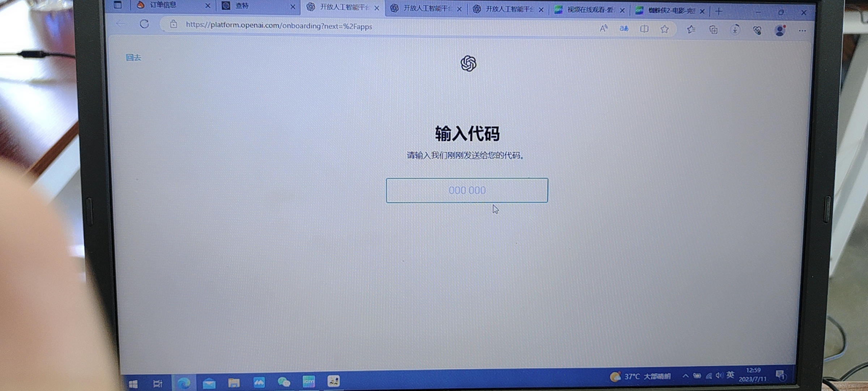The width and height of the screenshot is (868, 391).
Task: Click the battery status tray icon
Action: click(697, 376)
